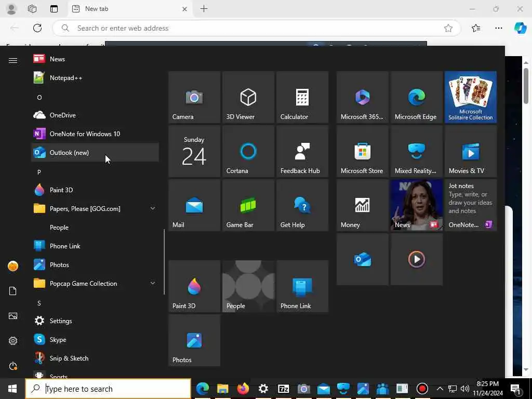This screenshot has height=399, width=532.
Task: Click the unlabeled media player tile
Action: point(417,259)
